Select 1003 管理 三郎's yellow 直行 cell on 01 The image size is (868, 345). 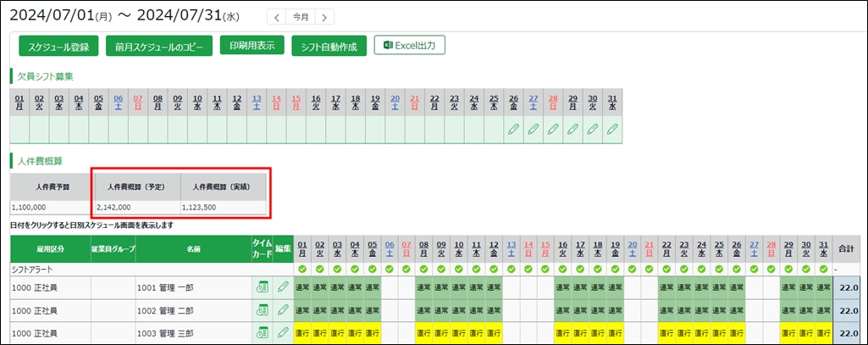(x=302, y=334)
